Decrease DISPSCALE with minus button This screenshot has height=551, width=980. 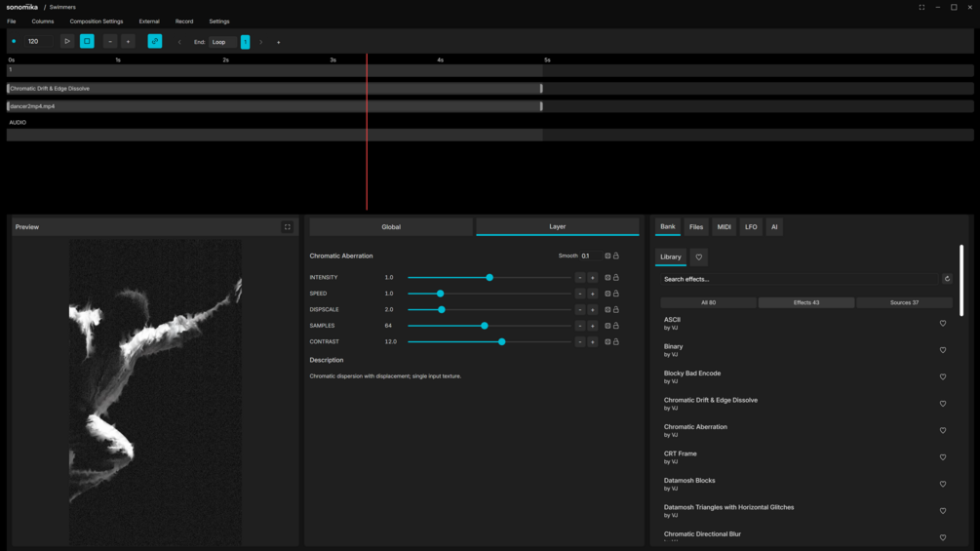pos(580,310)
